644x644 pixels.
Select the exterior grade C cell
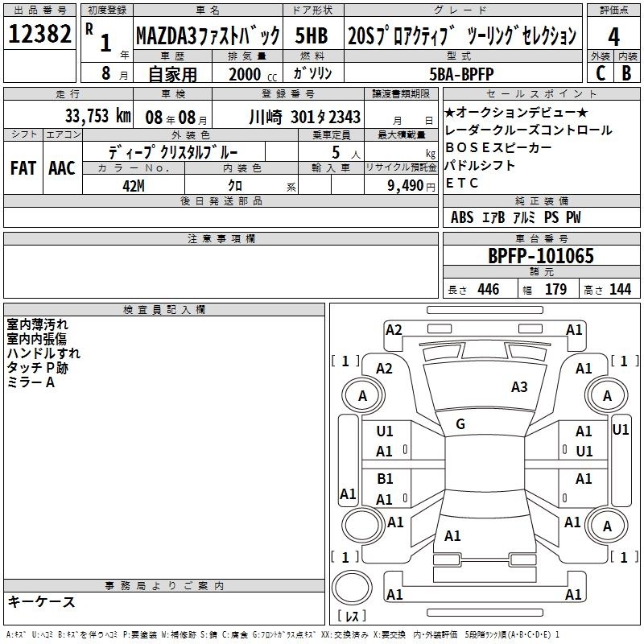600,72
